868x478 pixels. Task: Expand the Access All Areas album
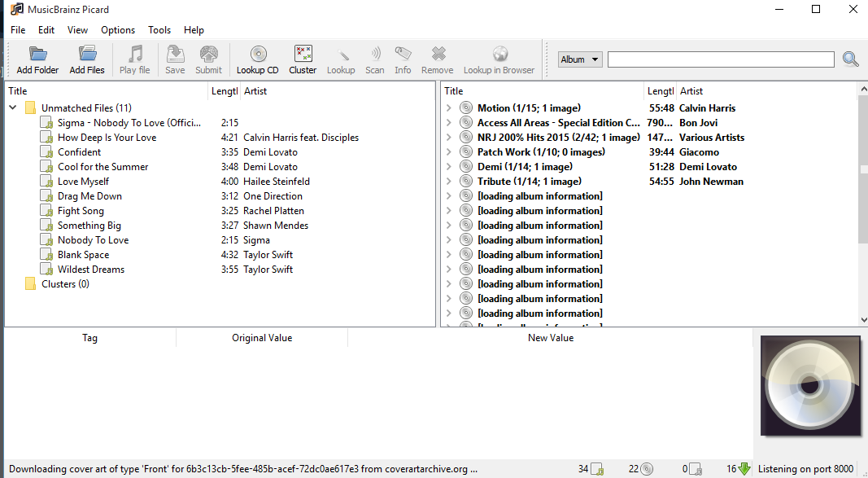[x=449, y=122]
